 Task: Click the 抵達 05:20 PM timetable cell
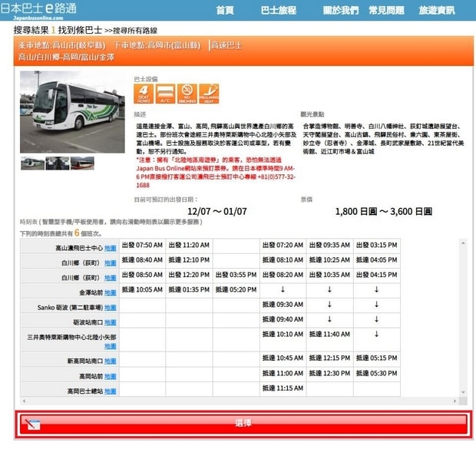point(236,290)
